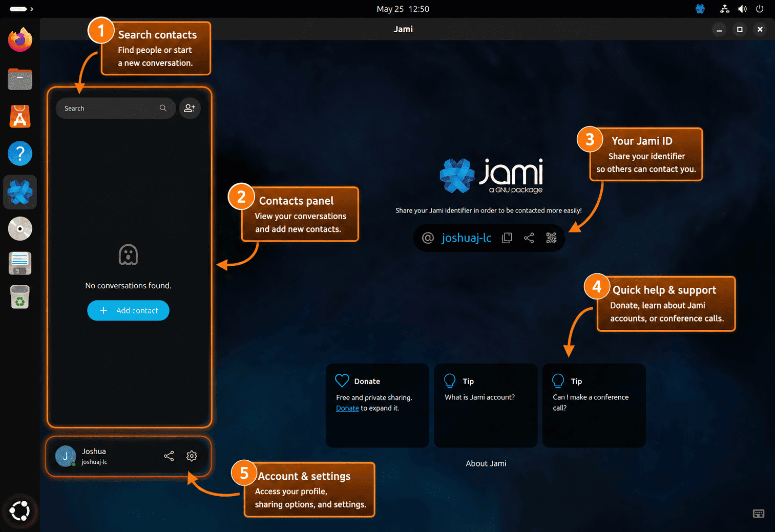Click lightbulb icon of Jami account tip
Viewport: 775px width, 532px height.
pyautogui.click(x=450, y=380)
